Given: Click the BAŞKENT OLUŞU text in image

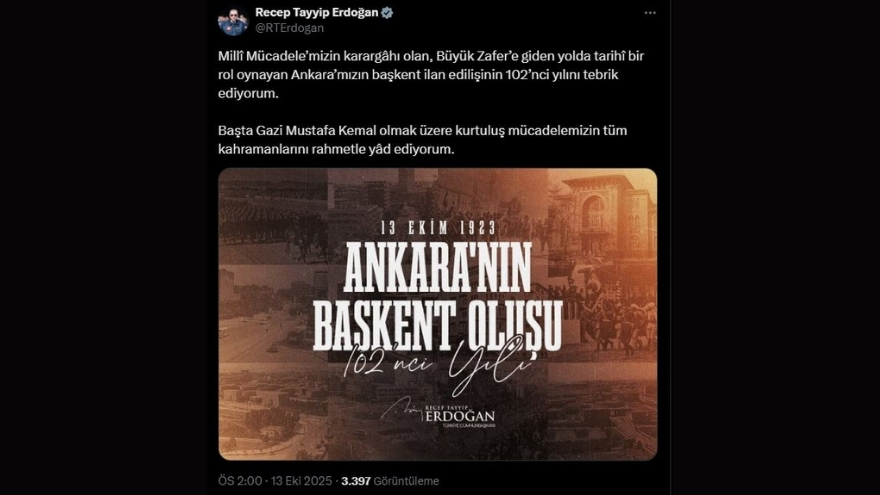Looking at the screenshot, I should 438,326.
